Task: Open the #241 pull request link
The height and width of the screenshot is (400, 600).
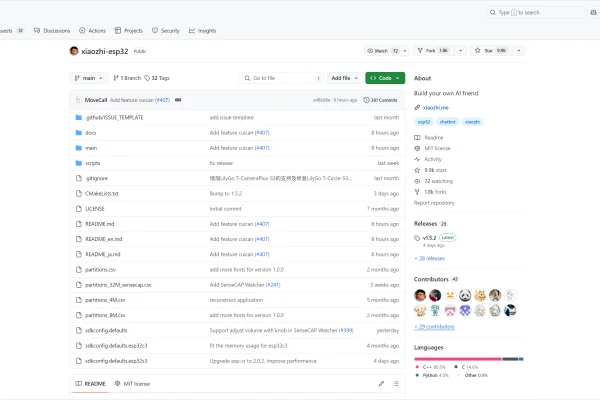Action: pyautogui.click(x=273, y=285)
